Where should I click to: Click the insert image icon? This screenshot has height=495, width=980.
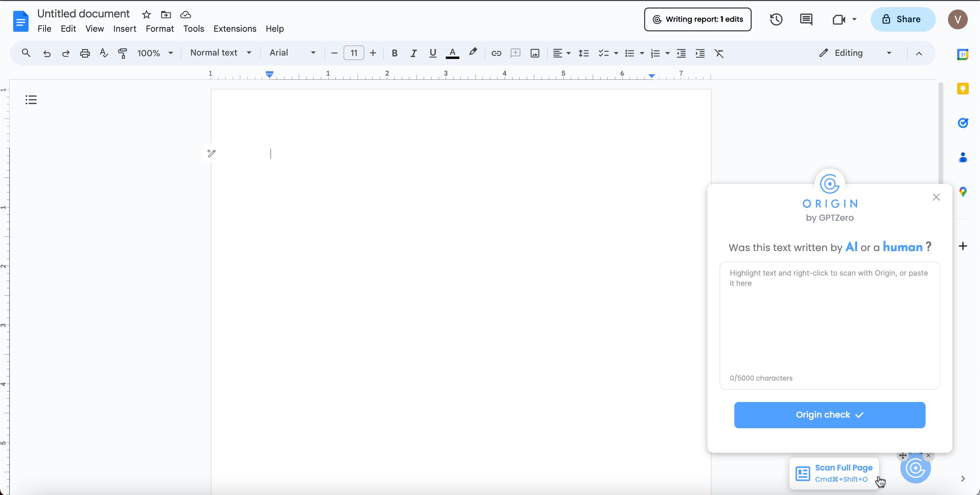pyautogui.click(x=535, y=53)
